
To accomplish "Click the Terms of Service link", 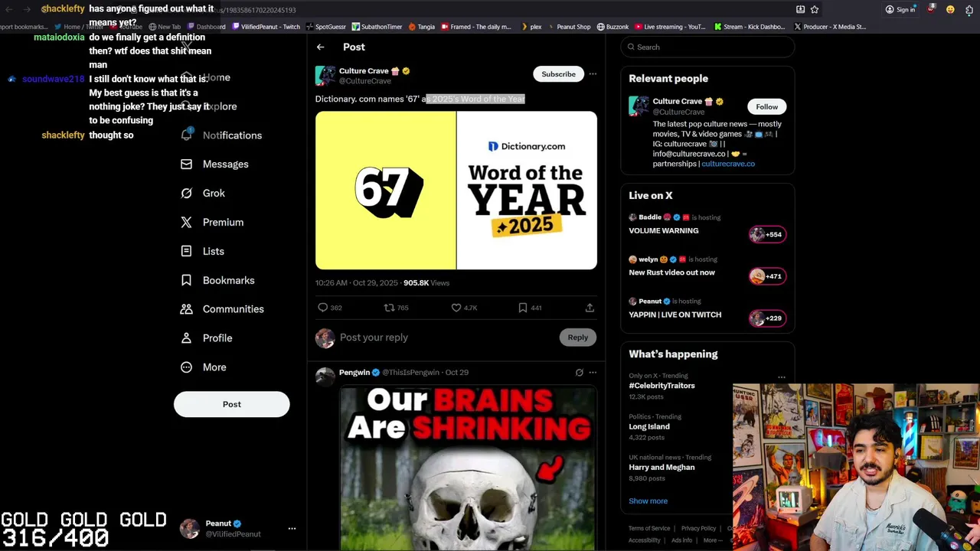I will point(649,529).
